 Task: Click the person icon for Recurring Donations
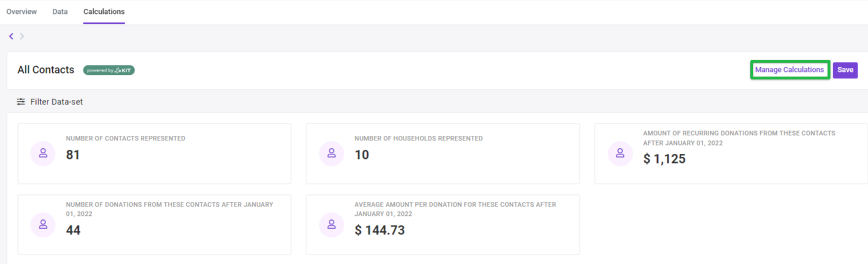click(620, 153)
